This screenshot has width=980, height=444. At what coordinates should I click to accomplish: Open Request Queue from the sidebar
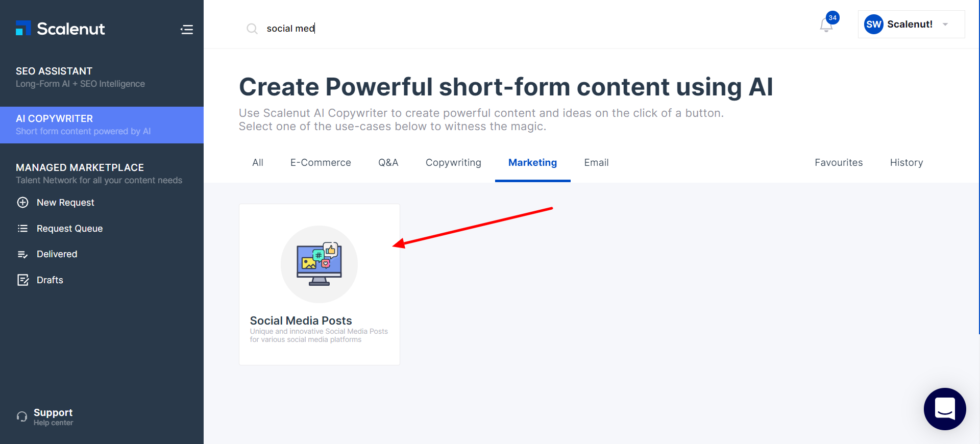pyautogui.click(x=69, y=229)
